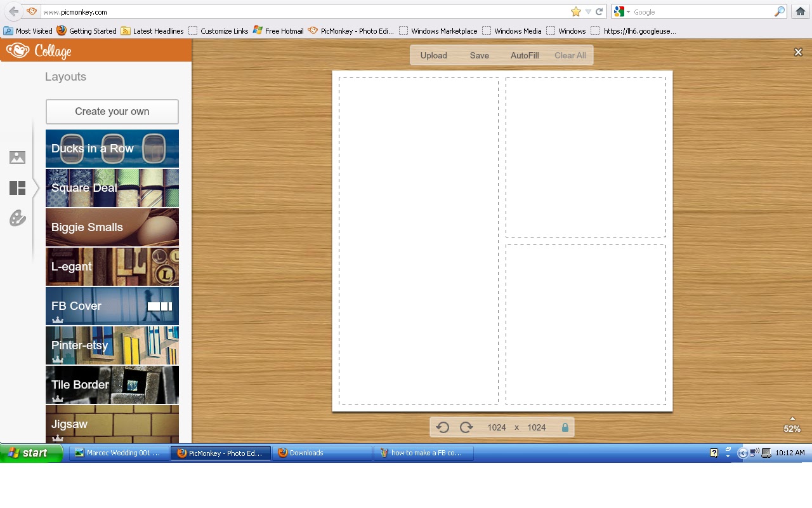This screenshot has width=812, height=508.
Task: Open the Free Hotmail bookmark
Action: tap(278, 30)
